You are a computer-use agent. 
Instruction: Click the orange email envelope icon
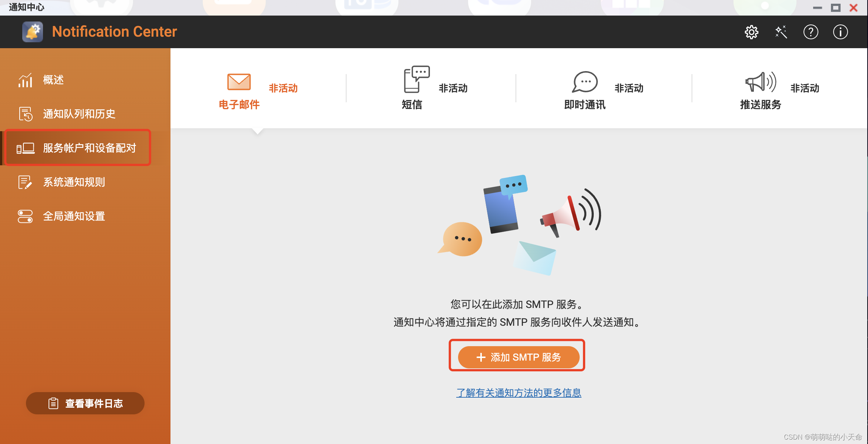[x=238, y=81]
